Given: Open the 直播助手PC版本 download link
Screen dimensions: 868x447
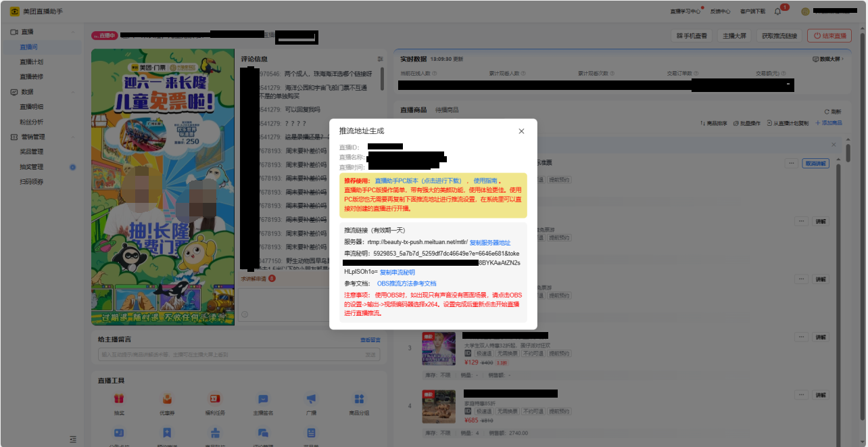Looking at the screenshot, I should tap(418, 181).
